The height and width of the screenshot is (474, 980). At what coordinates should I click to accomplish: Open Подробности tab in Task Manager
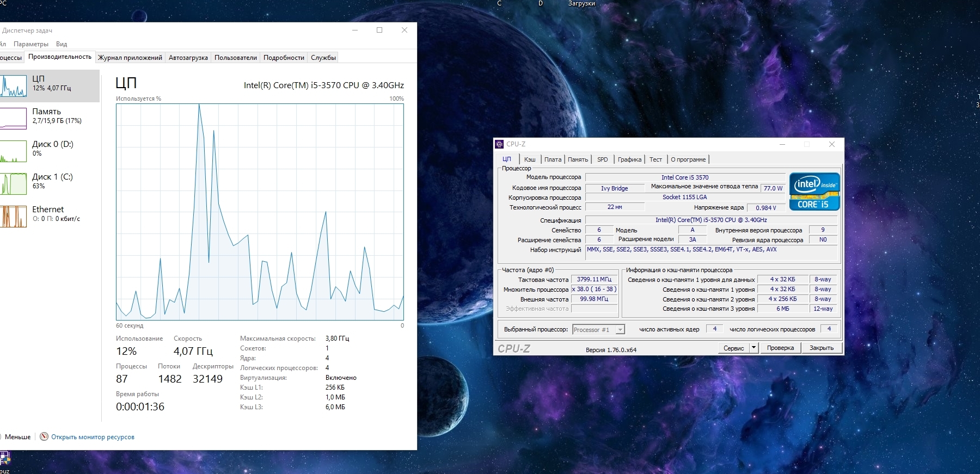coord(284,58)
